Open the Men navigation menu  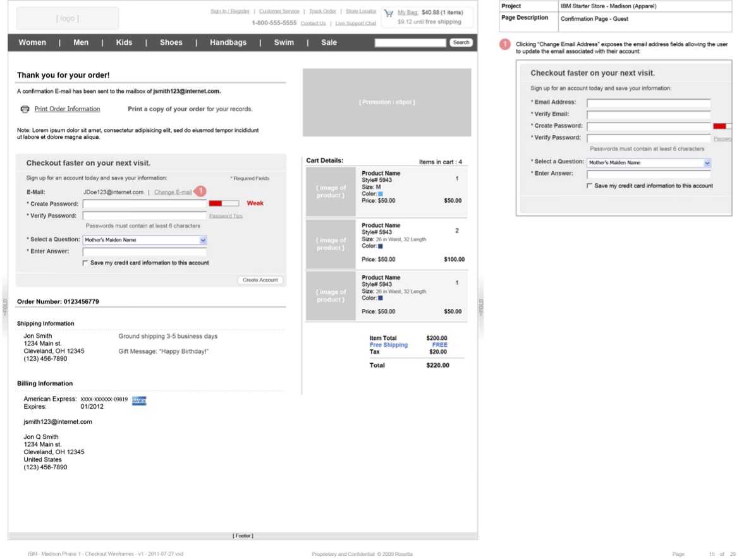[81, 42]
